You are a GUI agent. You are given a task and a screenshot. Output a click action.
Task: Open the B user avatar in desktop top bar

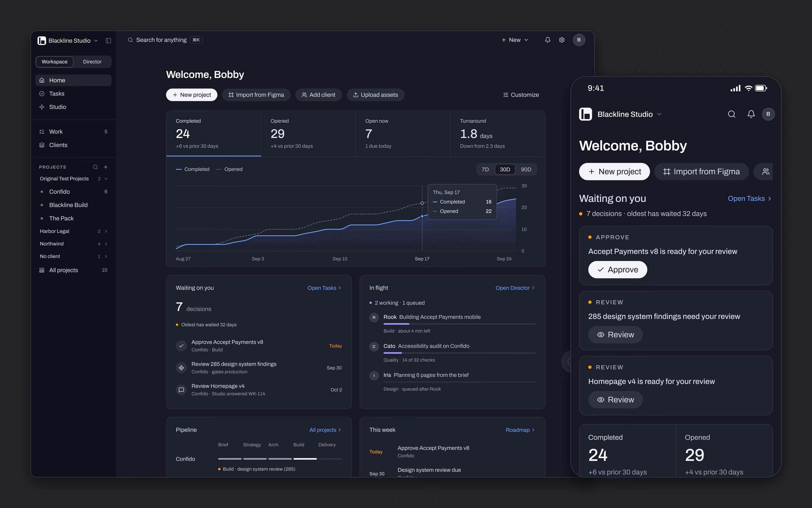point(579,40)
